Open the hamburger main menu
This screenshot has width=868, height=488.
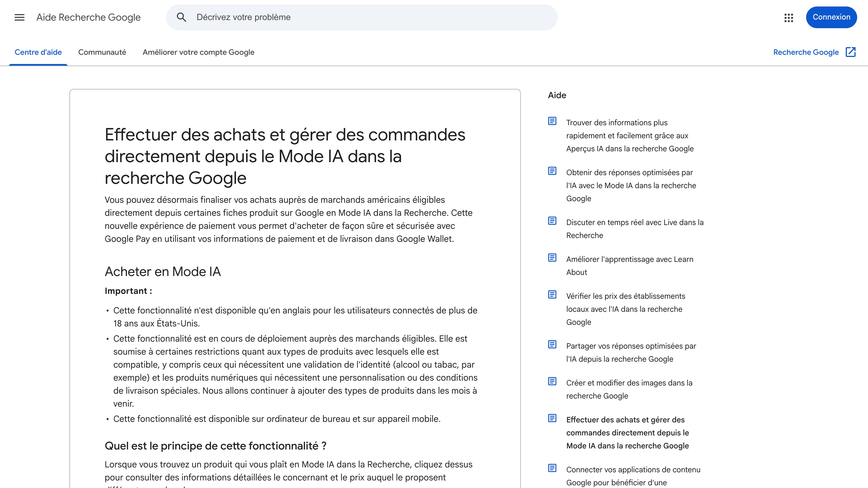click(20, 17)
